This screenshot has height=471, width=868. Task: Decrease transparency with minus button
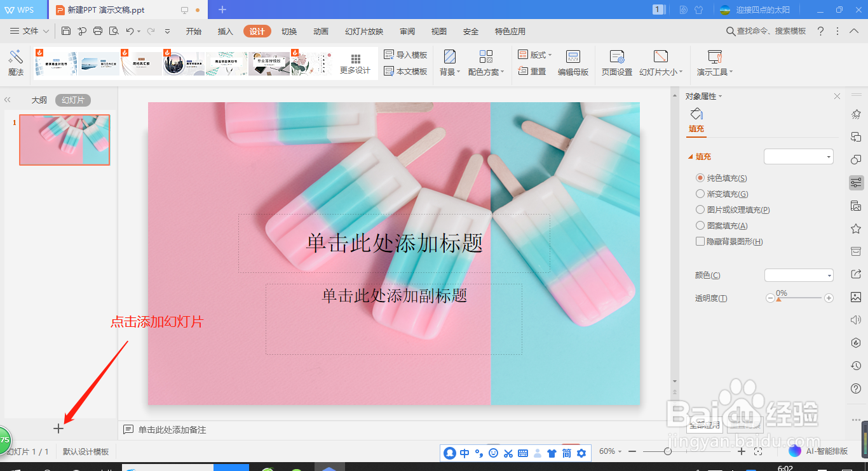[770, 298]
